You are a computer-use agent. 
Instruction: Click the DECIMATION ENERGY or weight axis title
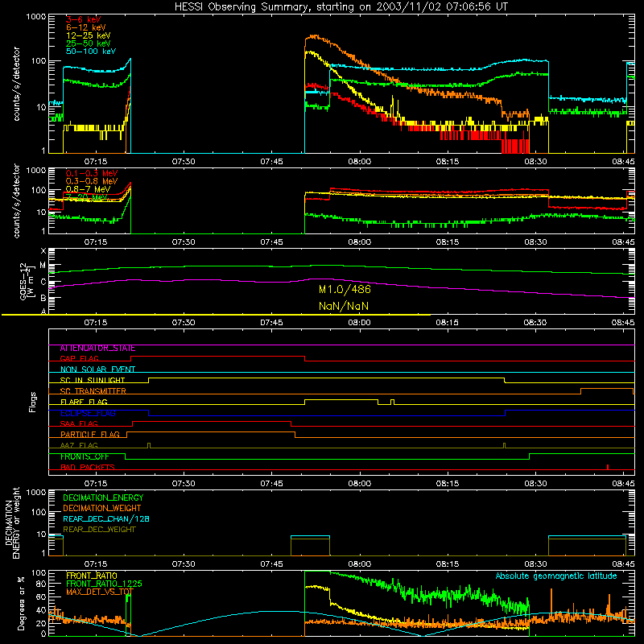13,522
